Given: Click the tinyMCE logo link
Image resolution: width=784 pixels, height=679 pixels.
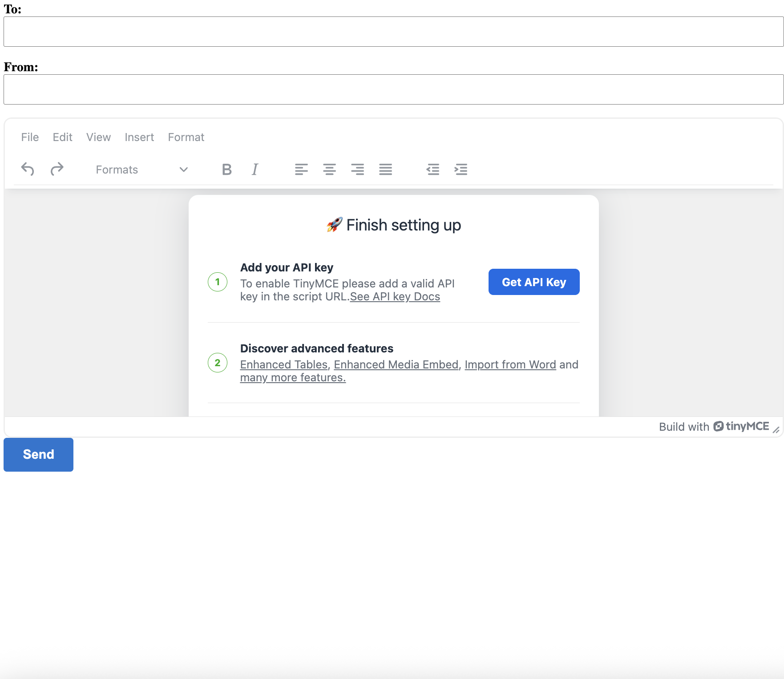Looking at the screenshot, I should click(x=741, y=426).
